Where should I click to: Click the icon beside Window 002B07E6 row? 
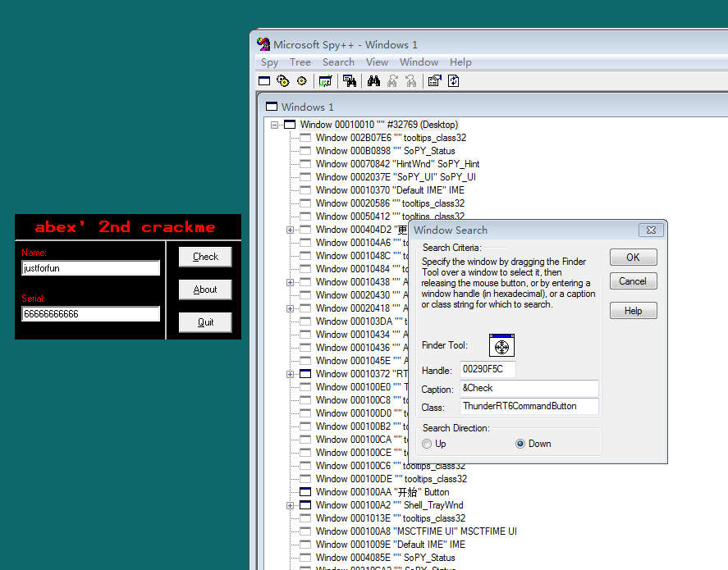click(305, 138)
